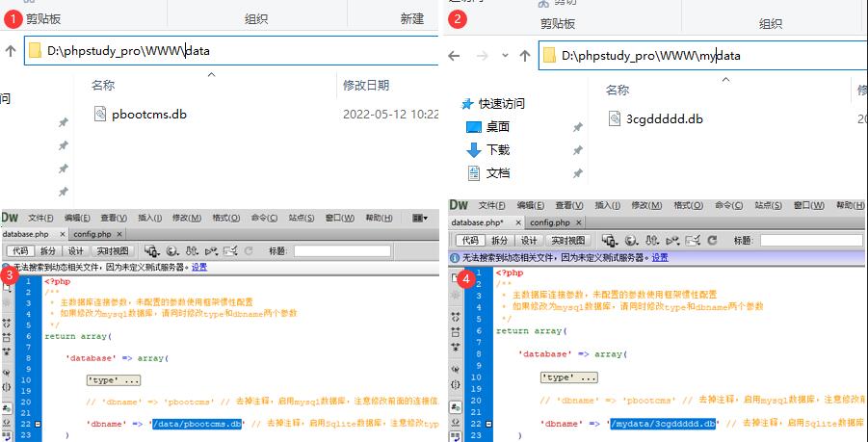Switch to the config.php tab in right Dreamweaver
This screenshot has width=868, height=442.
(x=547, y=222)
